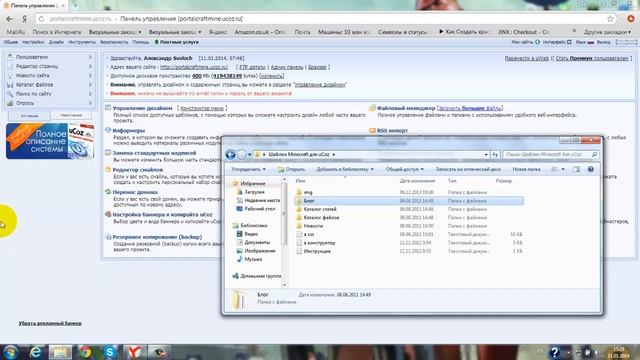Click 'Открыть' button in Explorer toolbar
The image size is (640, 360).
291,169
